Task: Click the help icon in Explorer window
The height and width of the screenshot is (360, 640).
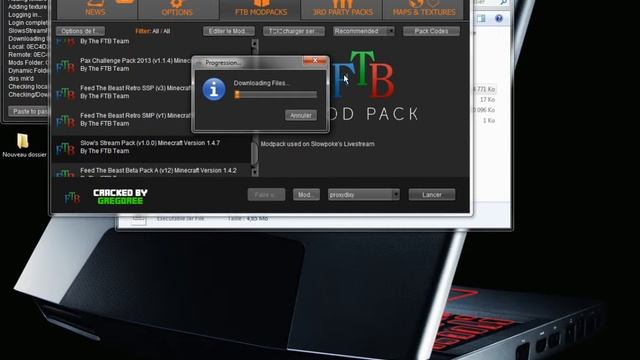Action: (x=499, y=18)
